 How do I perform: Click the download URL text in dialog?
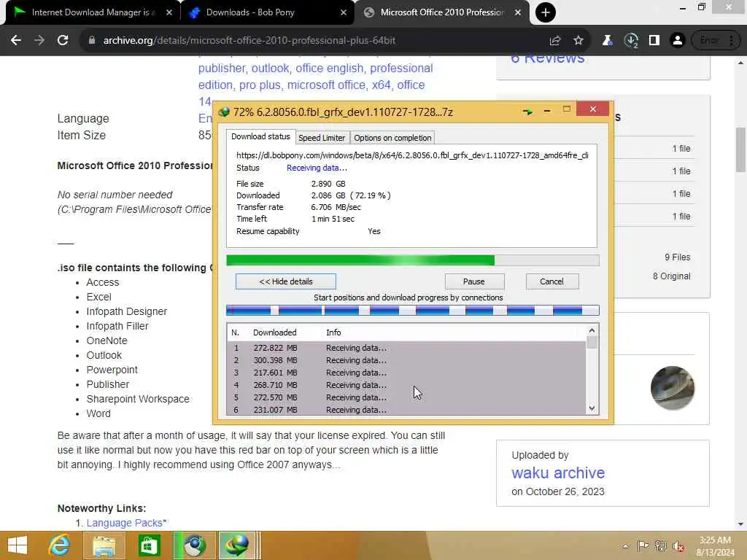pyautogui.click(x=412, y=155)
